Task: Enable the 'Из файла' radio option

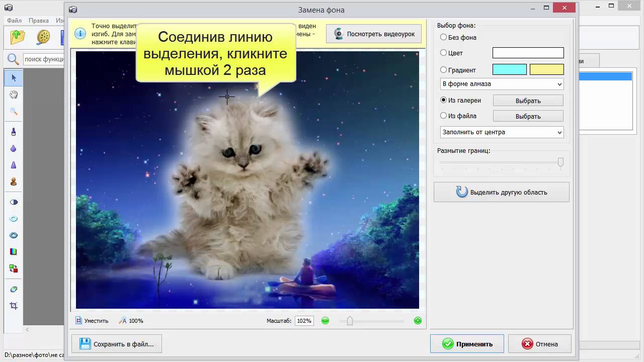Action: click(443, 116)
